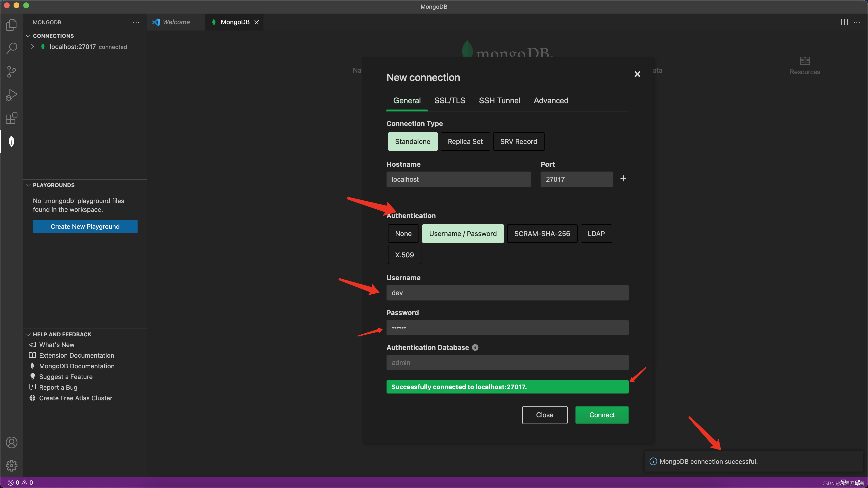Click the Connect button
The image size is (868, 488).
[602, 415]
